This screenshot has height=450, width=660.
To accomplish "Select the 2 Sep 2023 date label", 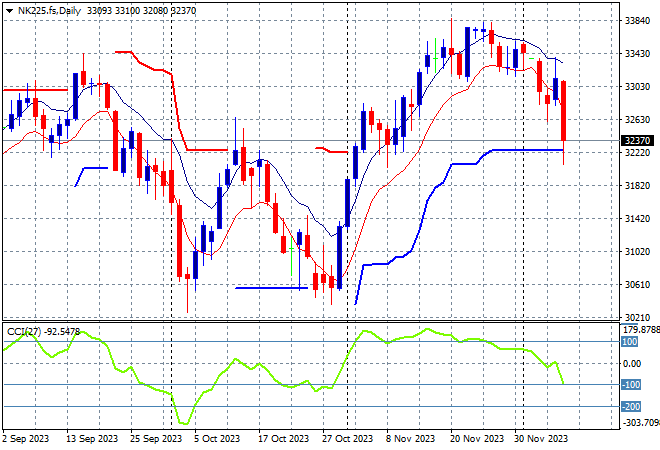I will tap(28, 439).
